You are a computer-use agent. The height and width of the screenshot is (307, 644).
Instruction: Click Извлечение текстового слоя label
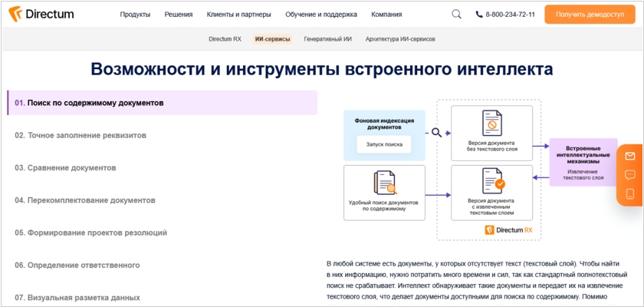coord(583,175)
